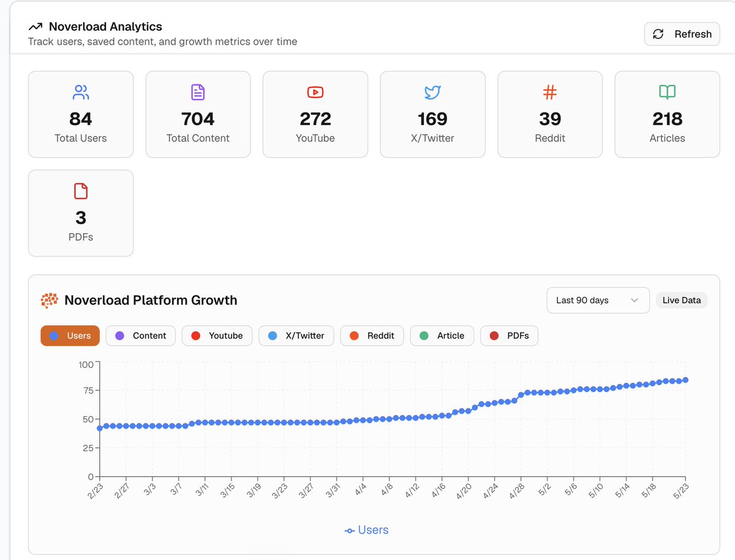This screenshot has width=735, height=560.
Task: Click the Noverload Analytics heading
Action: (x=105, y=27)
